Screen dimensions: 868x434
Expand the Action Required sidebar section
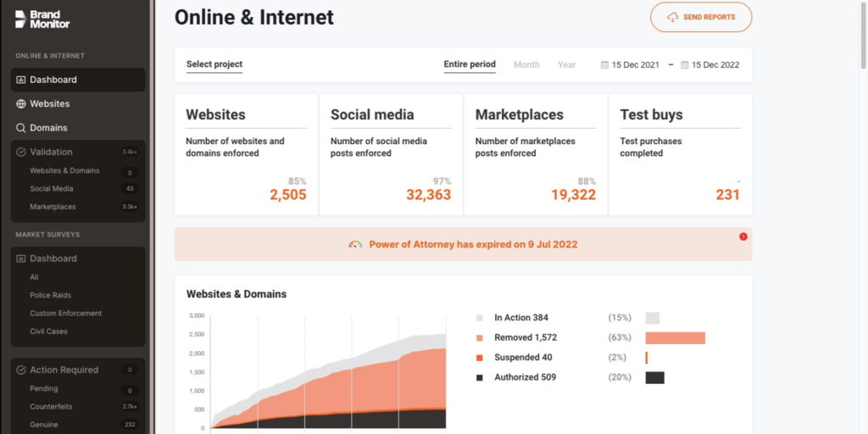click(78, 370)
